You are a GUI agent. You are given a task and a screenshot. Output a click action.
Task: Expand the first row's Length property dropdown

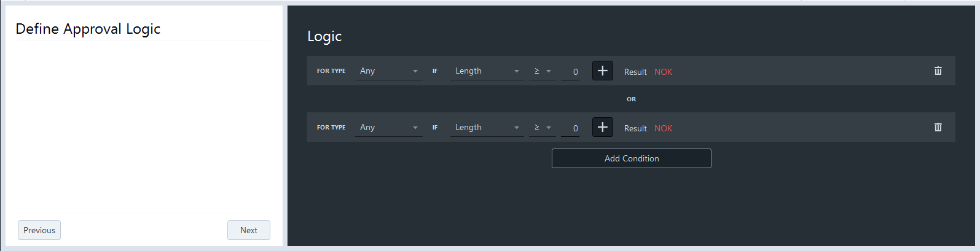[x=487, y=71]
